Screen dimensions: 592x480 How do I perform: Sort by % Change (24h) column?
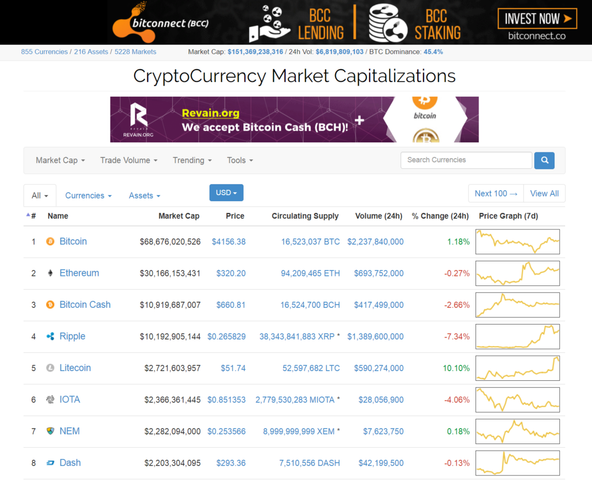pos(440,216)
